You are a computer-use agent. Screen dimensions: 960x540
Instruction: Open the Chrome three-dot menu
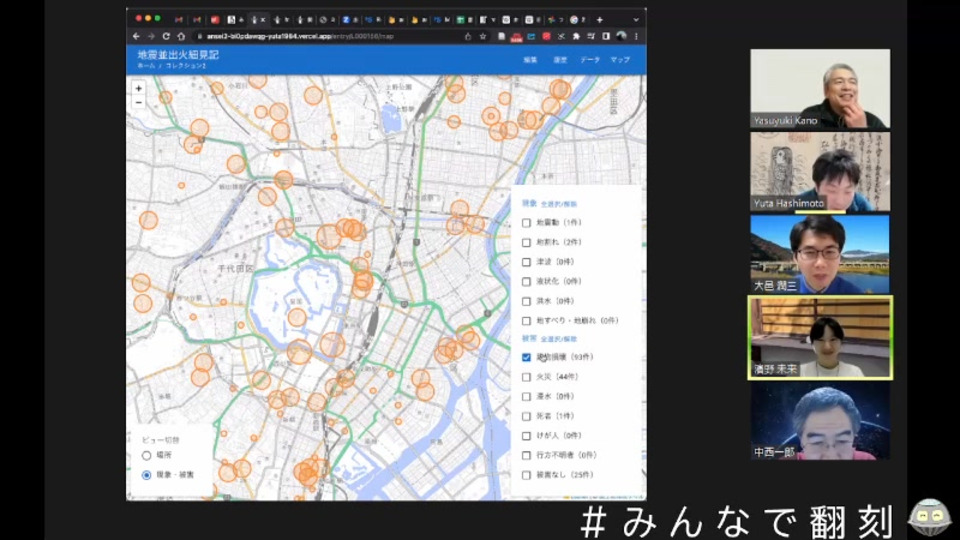[636, 37]
